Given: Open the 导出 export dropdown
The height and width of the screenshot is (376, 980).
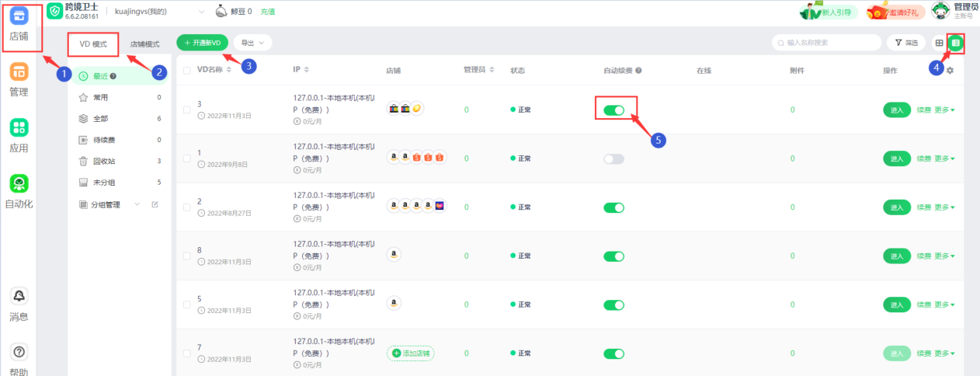Looking at the screenshot, I should 252,43.
